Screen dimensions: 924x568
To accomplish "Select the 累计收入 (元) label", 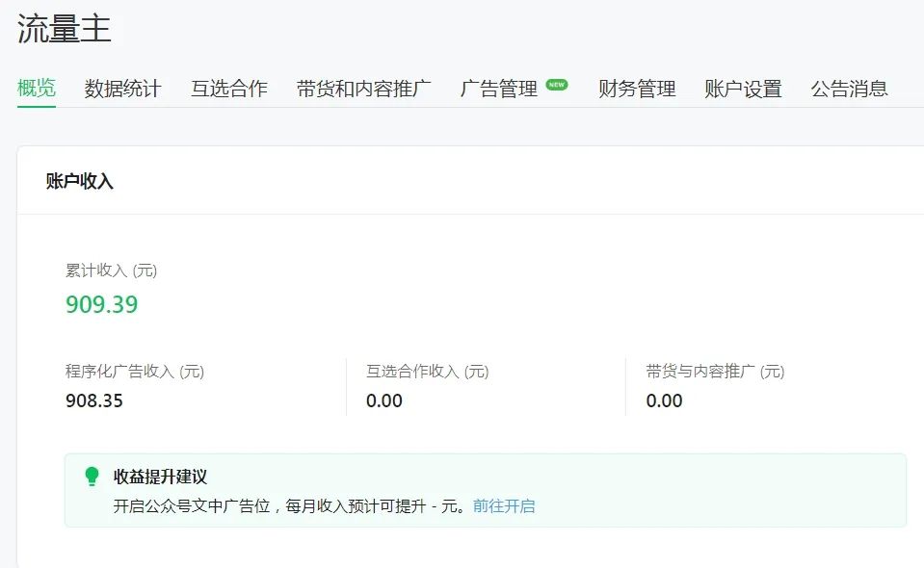I will pyautogui.click(x=112, y=271).
